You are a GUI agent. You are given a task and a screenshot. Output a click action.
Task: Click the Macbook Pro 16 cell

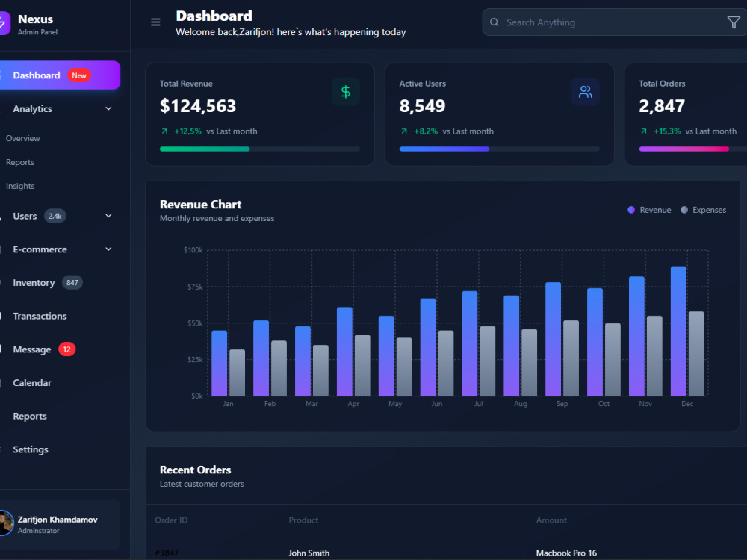pos(566,553)
